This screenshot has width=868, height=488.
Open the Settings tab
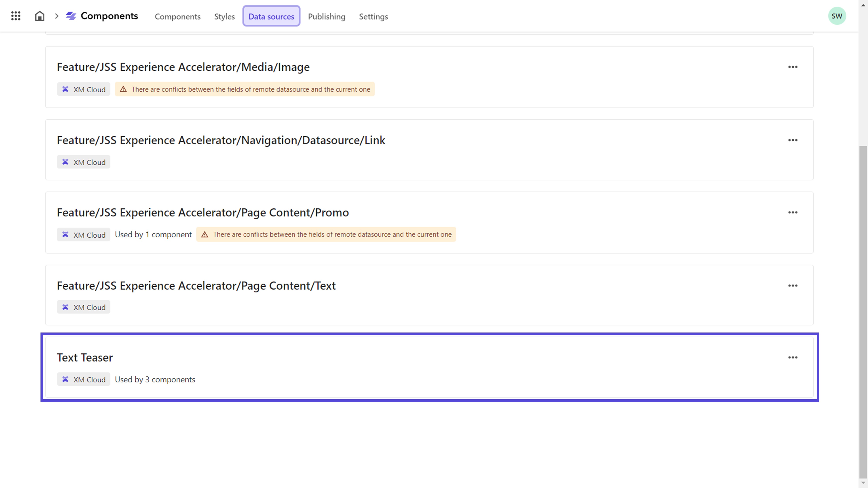(373, 16)
